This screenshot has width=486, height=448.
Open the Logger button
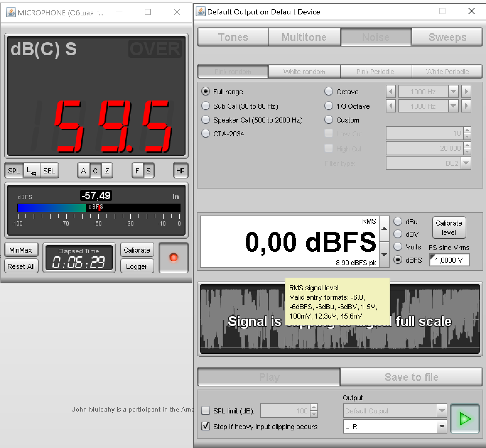tap(137, 266)
